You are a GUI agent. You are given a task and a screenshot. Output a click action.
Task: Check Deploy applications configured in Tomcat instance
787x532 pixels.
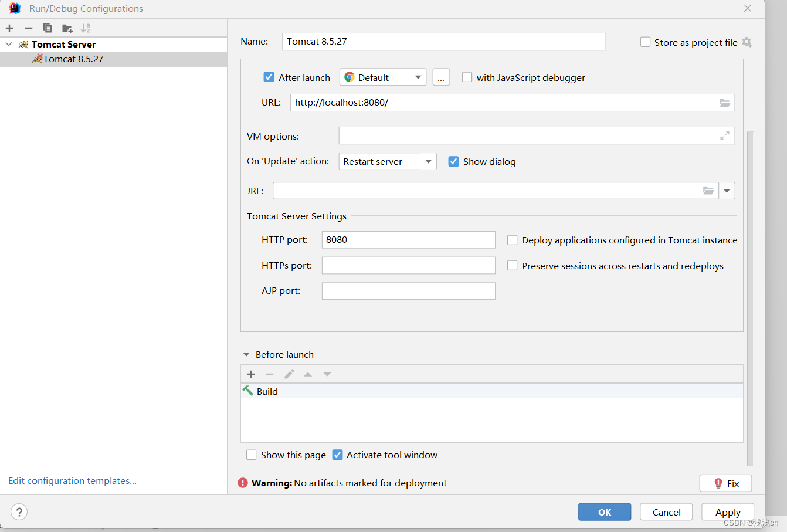(512, 240)
